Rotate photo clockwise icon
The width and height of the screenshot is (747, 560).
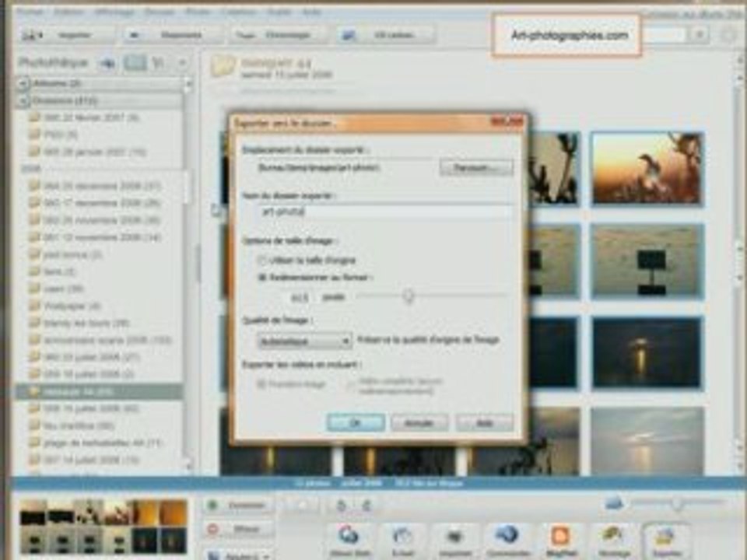pyautogui.click(x=366, y=506)
